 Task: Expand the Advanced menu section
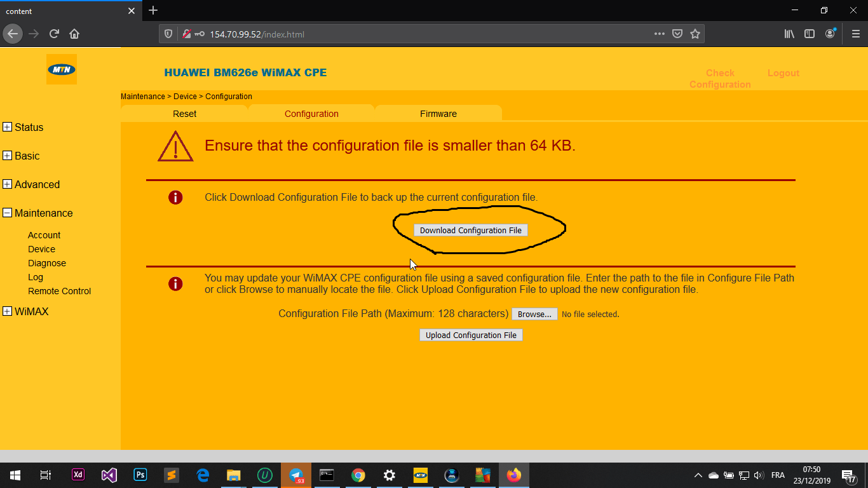7,184
